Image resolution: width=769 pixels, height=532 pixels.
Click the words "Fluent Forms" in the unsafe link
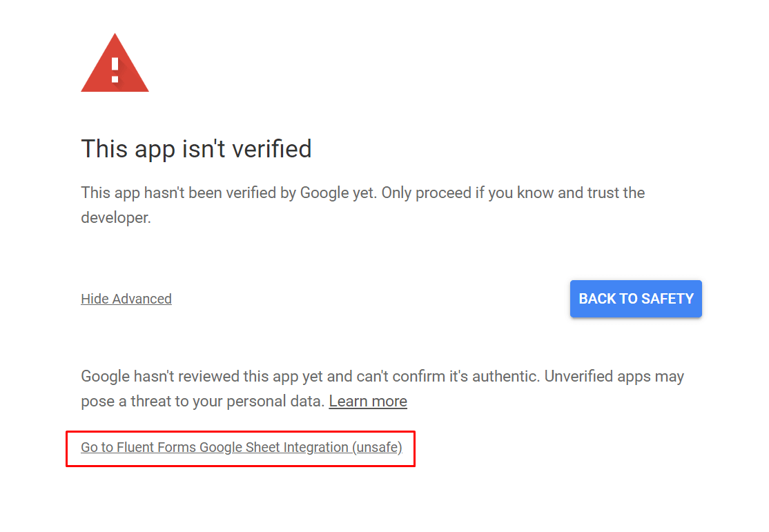(x=157, y=447)
